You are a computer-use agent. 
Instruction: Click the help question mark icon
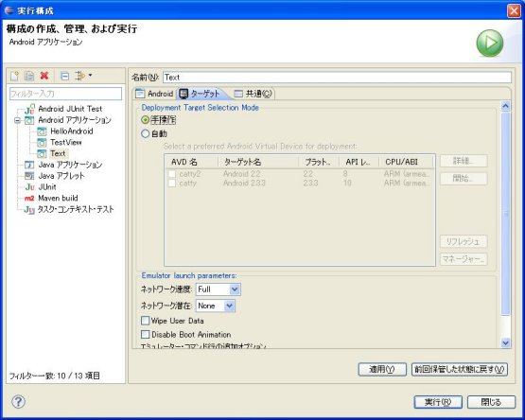pyautogui.click(x=18, y=401)
